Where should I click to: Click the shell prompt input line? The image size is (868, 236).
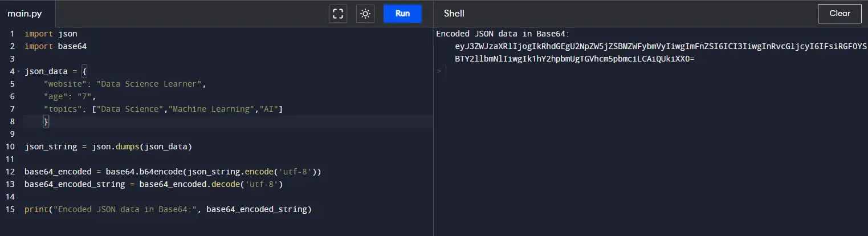click(x=650, y=71)
